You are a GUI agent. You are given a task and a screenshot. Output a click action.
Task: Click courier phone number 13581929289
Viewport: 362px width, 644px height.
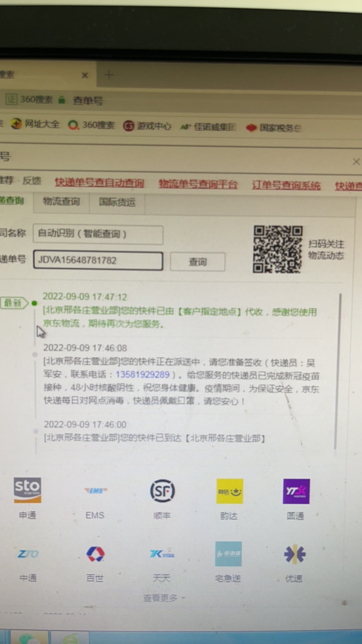(143, 375)
